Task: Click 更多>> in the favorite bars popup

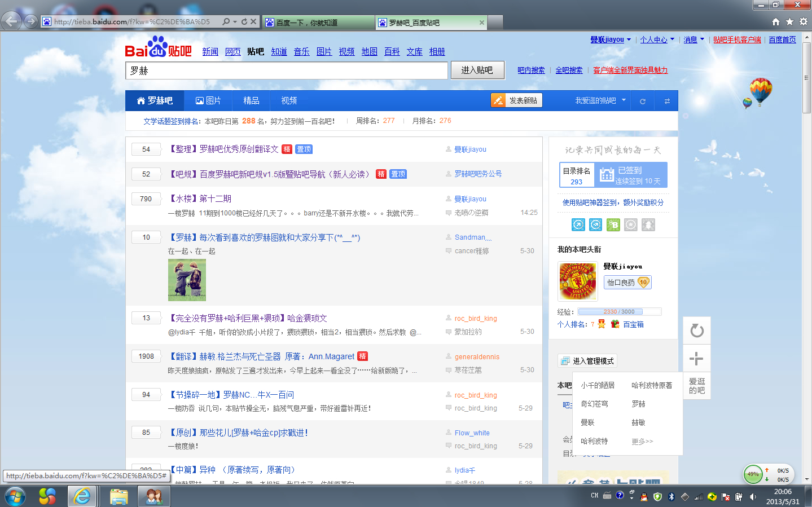Action: pyautogui.click(x=642, y=442)
